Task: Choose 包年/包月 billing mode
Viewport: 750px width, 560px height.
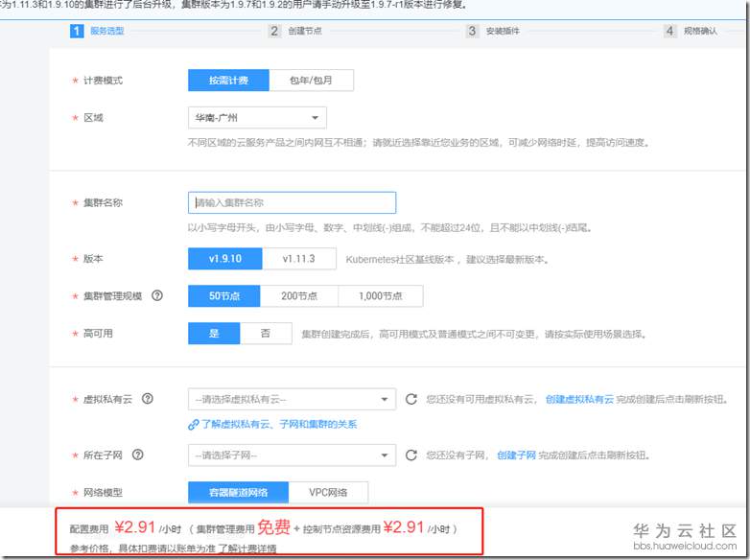Action: coord(312,81)
